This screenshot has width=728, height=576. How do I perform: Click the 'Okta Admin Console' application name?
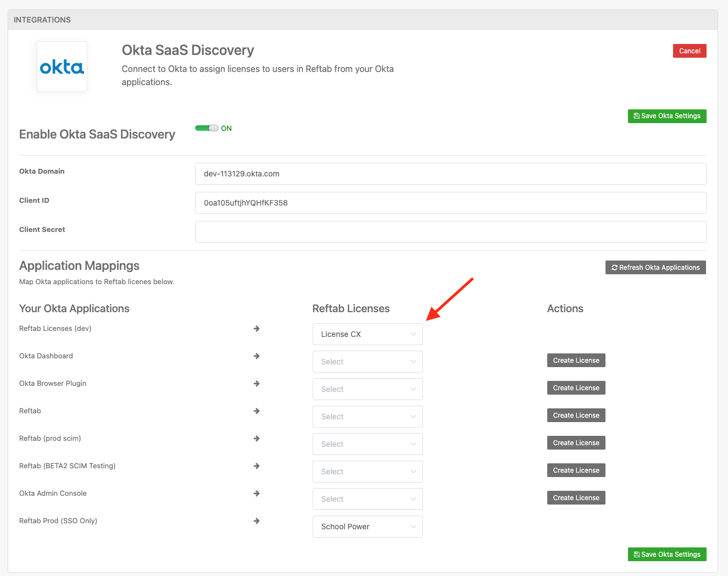tap(53, 494)
